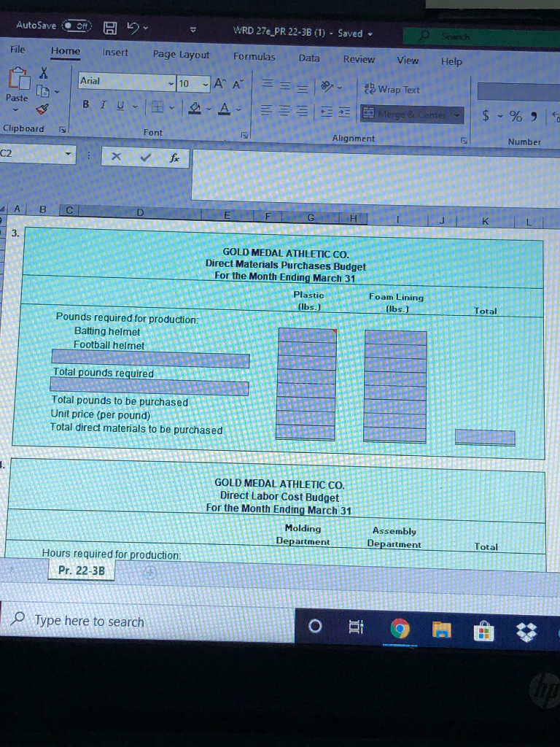
Task: Open the Page Layout ribbon tab
Action: (x=181, y=55)
